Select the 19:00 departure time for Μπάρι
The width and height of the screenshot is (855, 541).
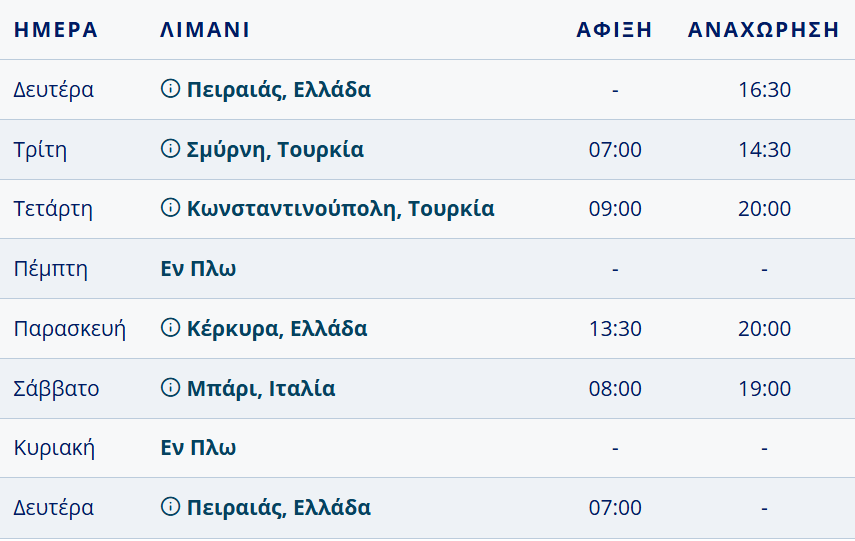[x=764, y=389]
